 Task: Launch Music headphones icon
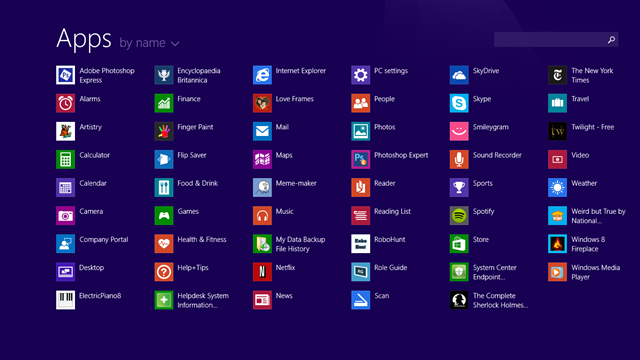262,216
